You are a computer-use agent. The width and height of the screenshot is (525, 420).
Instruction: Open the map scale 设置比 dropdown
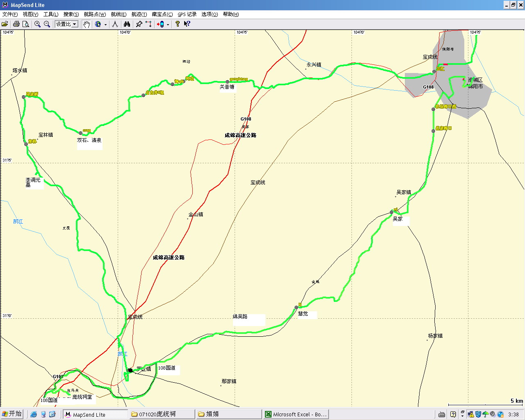tap(75, 24)
